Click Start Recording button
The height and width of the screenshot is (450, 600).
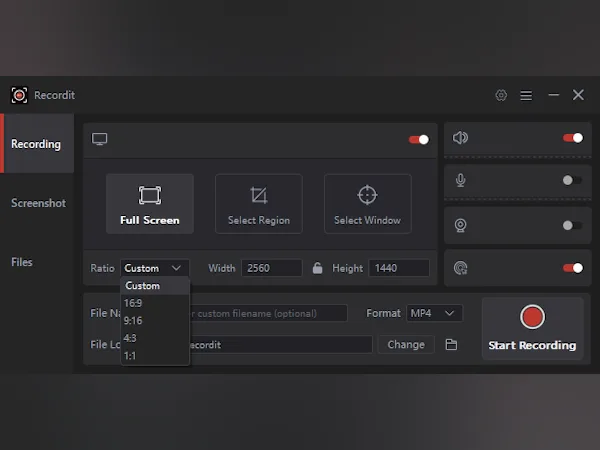(x=532, y=328)
